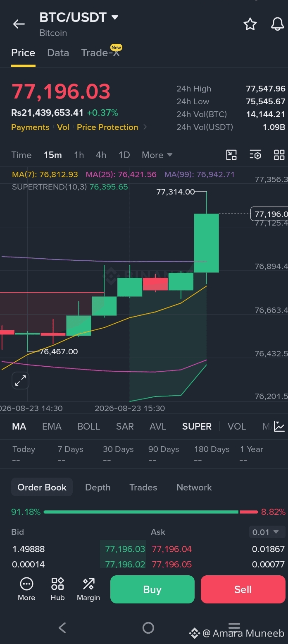This screenshot has height=644, width=288.
Task: Toggle the EMA indicator
Action: [52, 426]
